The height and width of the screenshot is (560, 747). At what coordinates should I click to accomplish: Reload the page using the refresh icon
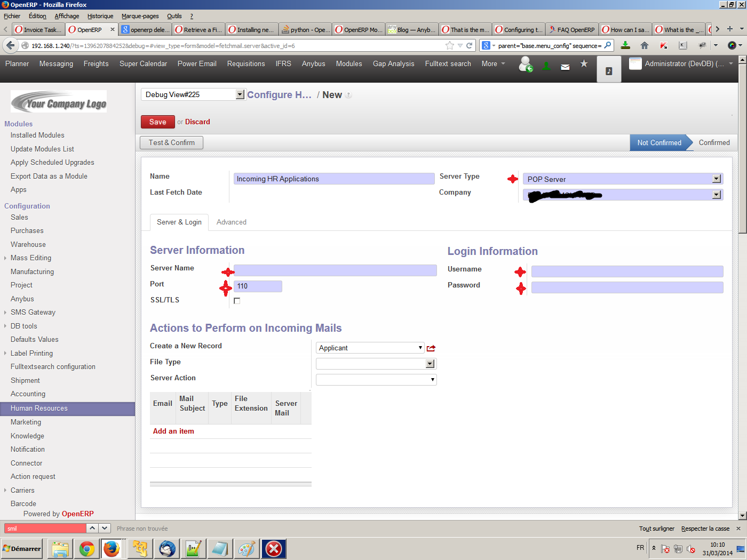470,45
